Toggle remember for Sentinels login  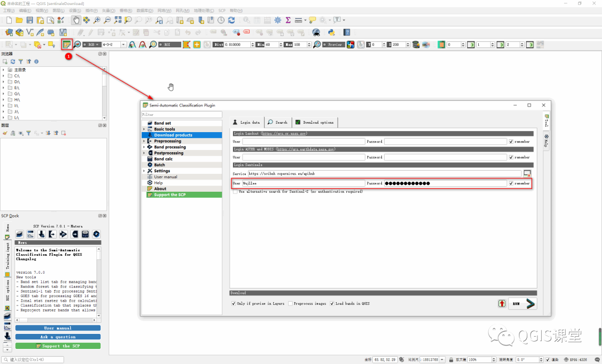point(511,183)
